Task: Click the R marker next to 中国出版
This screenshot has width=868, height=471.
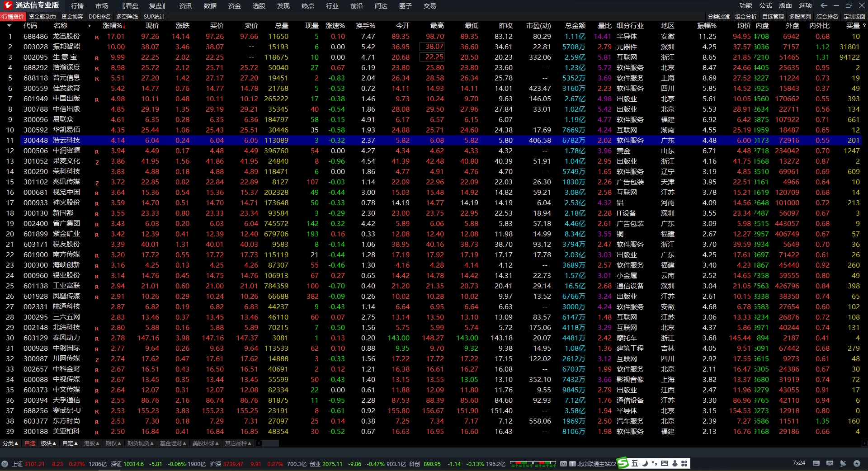Action: click(97, 100)
